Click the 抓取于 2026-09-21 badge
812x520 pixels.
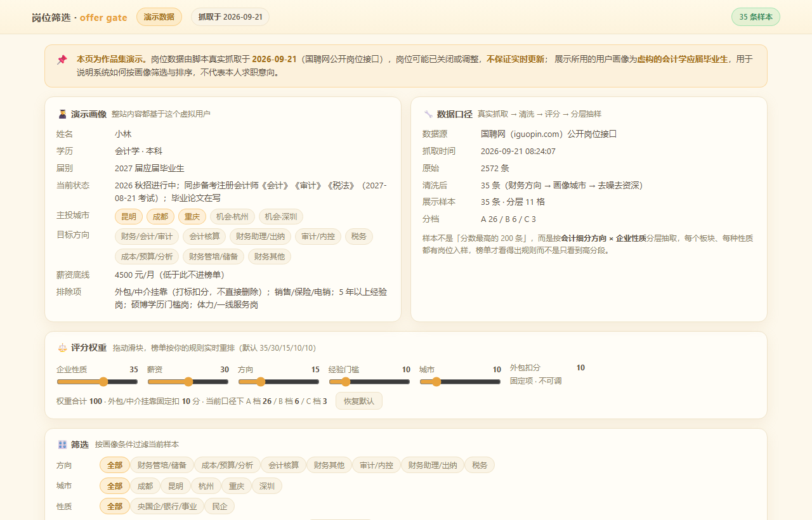click(x=230, y=17)
